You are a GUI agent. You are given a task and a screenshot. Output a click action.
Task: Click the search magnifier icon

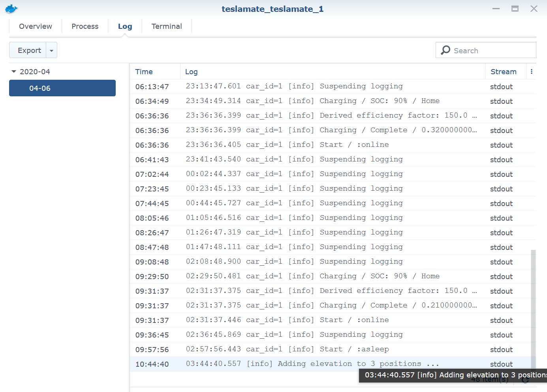point(445,50)
